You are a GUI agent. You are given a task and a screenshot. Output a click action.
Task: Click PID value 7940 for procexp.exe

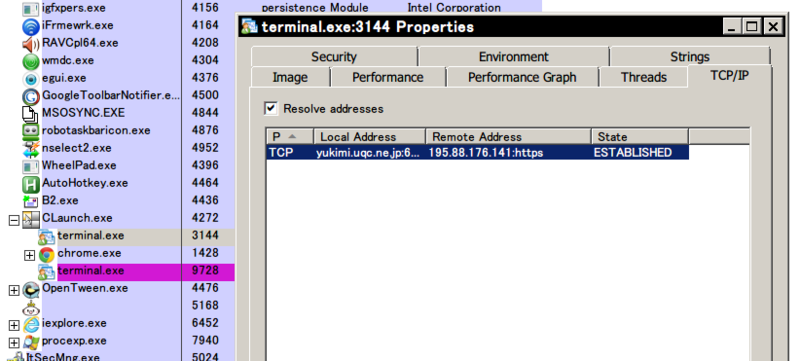[x=205, y=340]
